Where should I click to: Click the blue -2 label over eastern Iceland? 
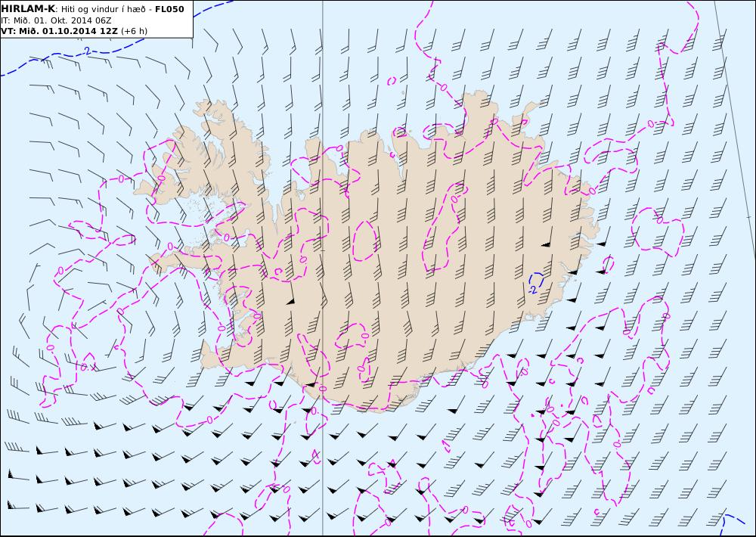533,290
